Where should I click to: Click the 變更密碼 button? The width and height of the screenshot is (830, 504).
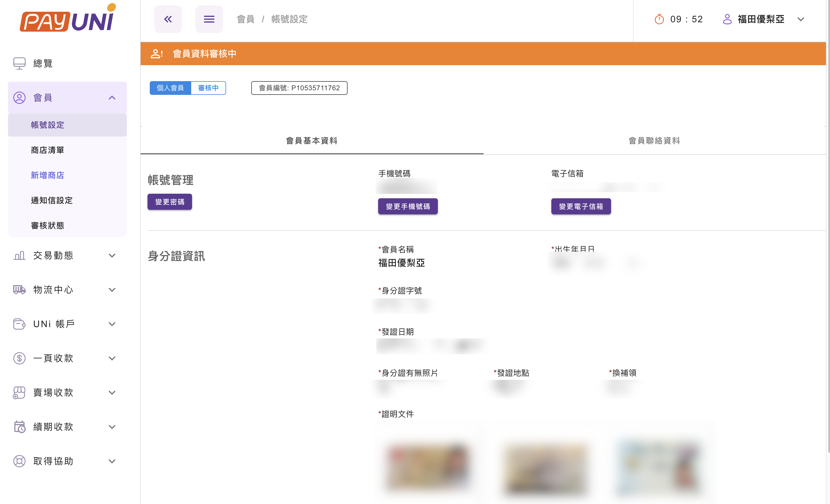click(170, 202)
